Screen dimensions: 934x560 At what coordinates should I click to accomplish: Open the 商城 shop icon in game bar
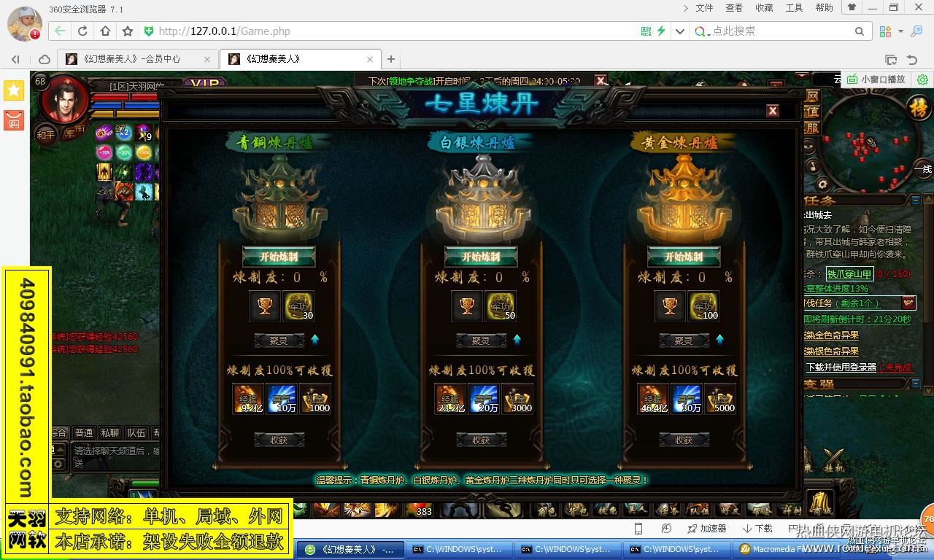point(819,503)
